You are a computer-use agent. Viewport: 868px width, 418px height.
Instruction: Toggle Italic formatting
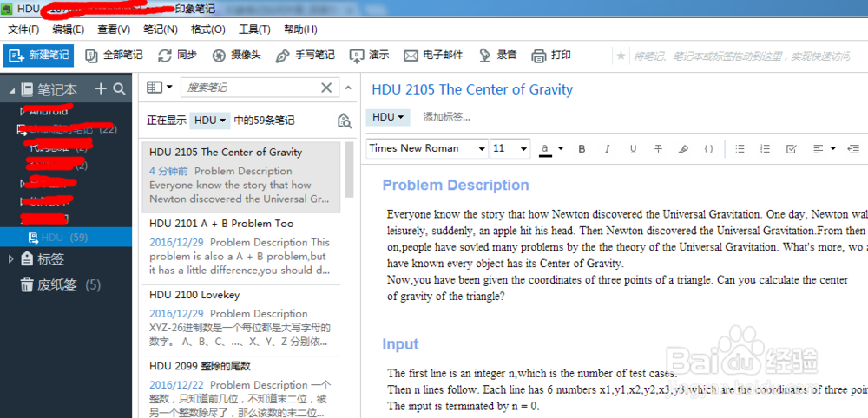tap(608, 149)
